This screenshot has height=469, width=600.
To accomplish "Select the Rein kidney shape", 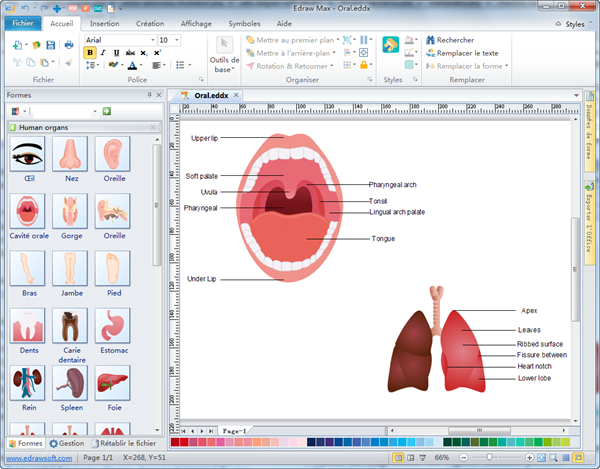I will pyautogui.click(x=27, y=384).
